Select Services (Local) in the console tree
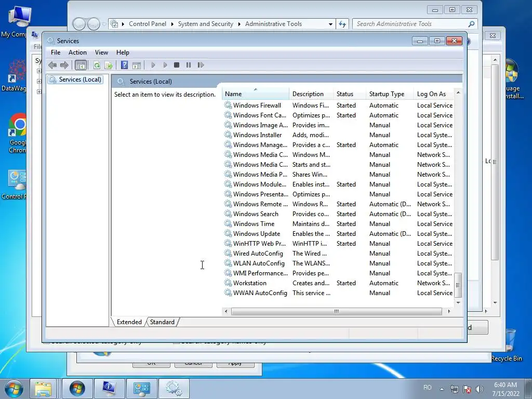Viewport: 532px width, 399px height. (x=76, y=79)
